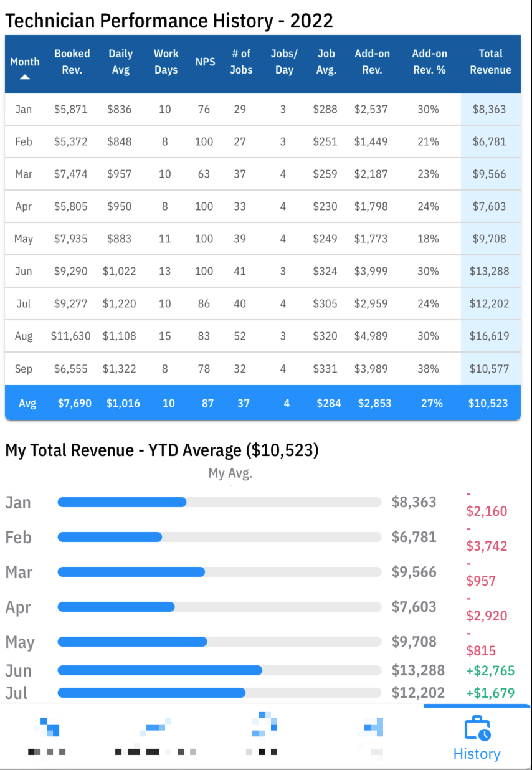Tap the History tab label
532x770 pixels.
tap(477, 754)
